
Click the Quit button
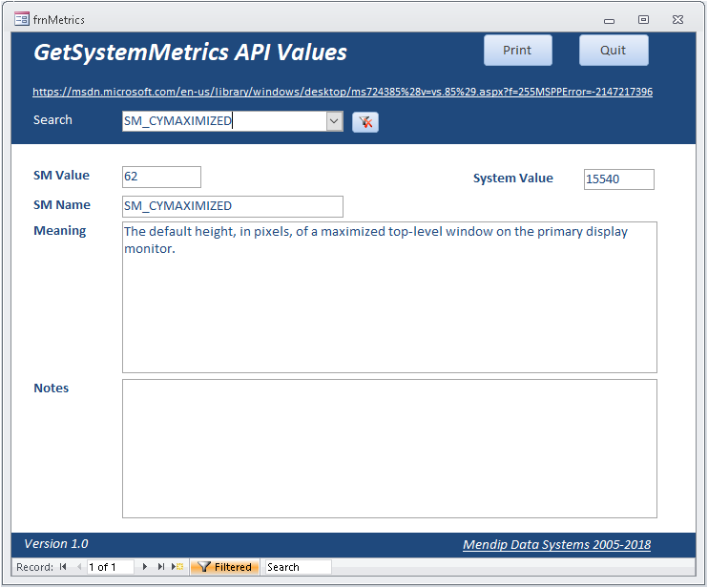tap(614, 51)
